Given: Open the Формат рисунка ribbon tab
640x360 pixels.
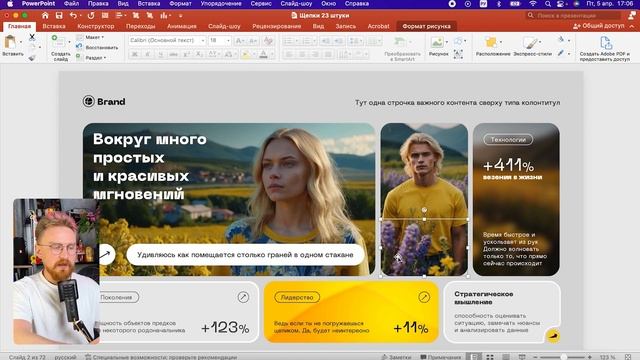Looking at the screenshot, I should pyautogui.click(x=427, y=26).
